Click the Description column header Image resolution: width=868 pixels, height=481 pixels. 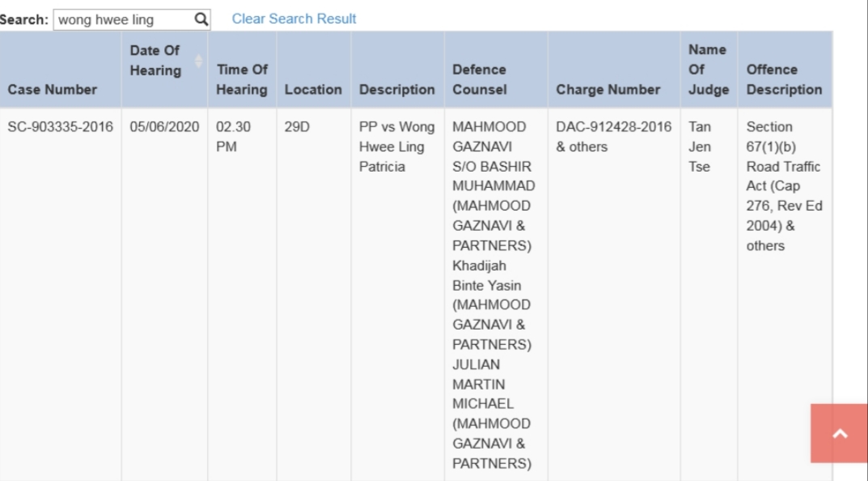point(396,90)
